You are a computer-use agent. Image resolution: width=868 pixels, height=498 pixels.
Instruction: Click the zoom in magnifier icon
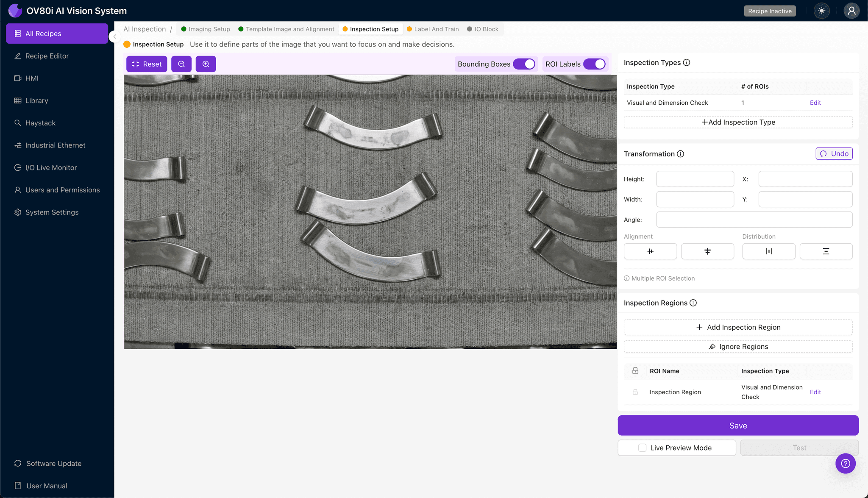pyautogui.click(x=206, y=64)
